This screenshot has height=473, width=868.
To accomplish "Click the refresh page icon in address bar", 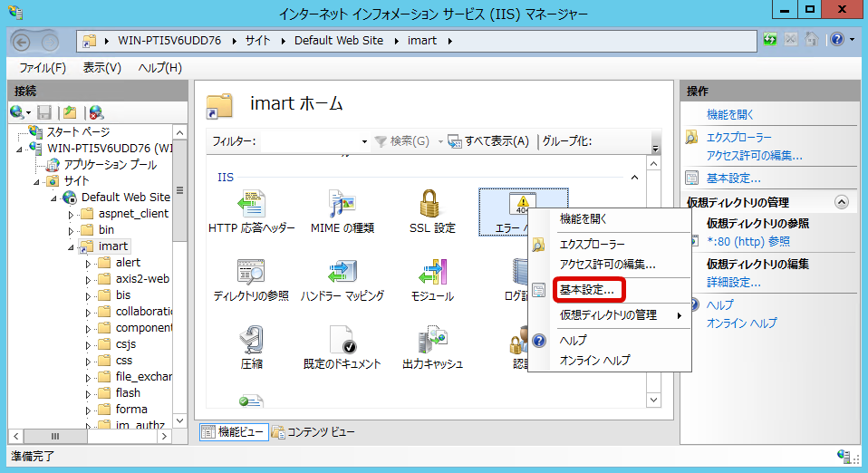I will coord(770,39).
